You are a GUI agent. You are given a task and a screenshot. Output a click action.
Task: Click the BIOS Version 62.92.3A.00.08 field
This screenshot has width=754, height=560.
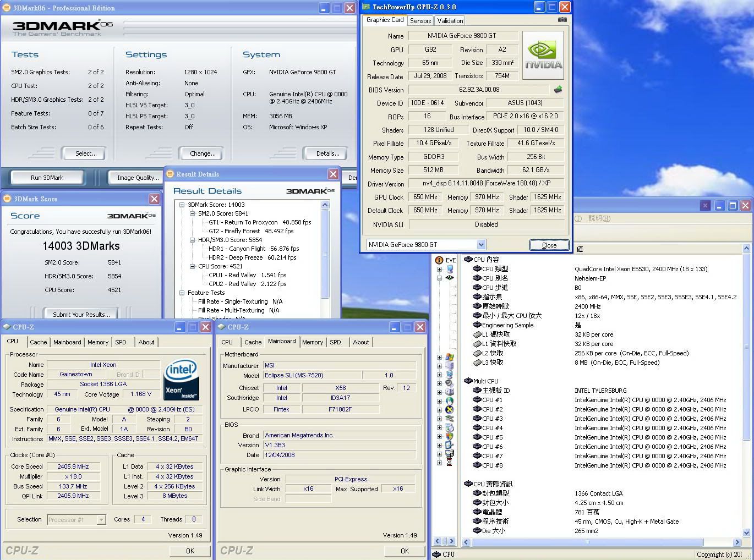[479, 90]
